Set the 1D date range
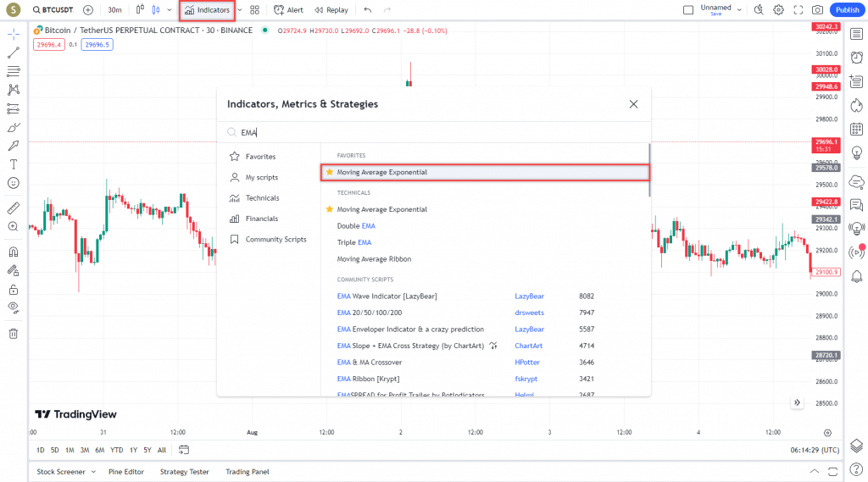Image resolution: width=868 pixels, height=482 pixels. 41,450
